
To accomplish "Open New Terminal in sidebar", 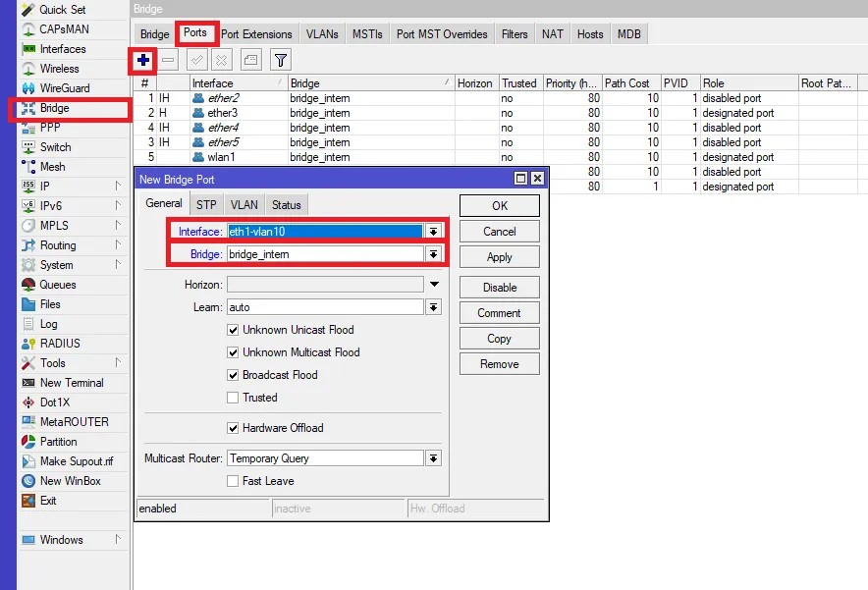I will pos(71,383).
